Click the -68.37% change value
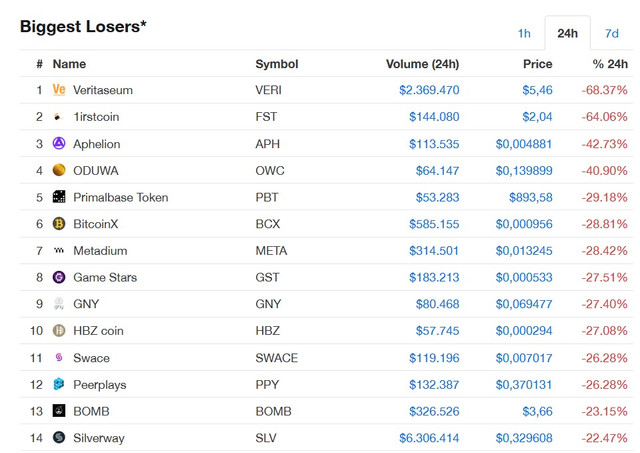 (604, 90)
